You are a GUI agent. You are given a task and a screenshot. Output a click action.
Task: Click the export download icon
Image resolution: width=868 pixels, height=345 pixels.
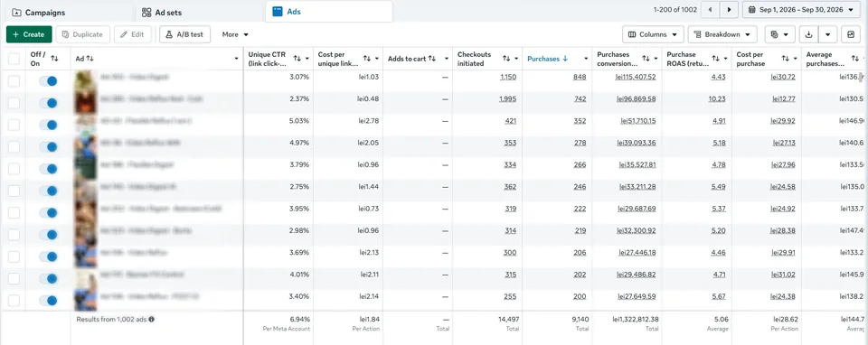click(x=808, y=34)
